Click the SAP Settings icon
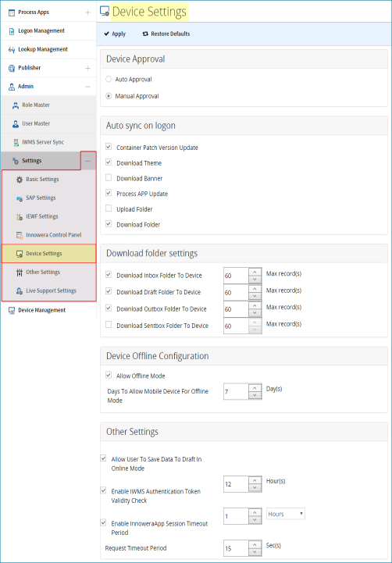Image resolution: width=392 pixels, height=563 pixels. 20,198
